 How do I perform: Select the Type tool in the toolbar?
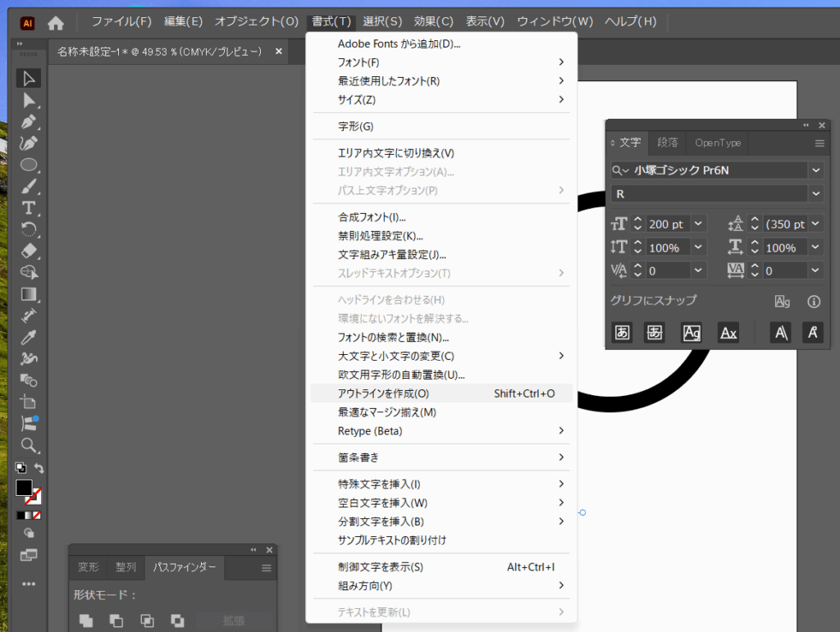pos(29,207)
